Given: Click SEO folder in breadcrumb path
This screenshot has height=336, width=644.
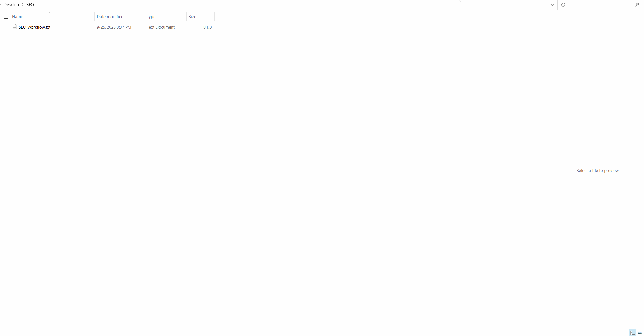Looking at the screenshot, I should click(x=30, y=5).
